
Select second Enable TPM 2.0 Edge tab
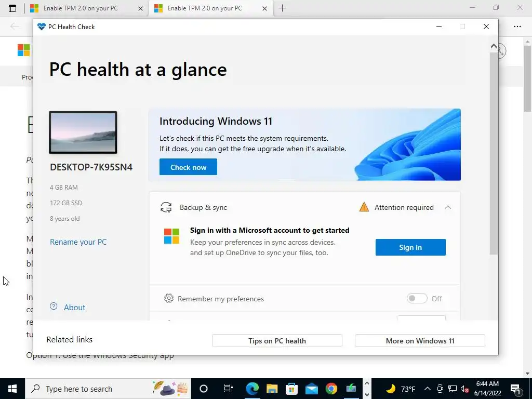(205, 8)
